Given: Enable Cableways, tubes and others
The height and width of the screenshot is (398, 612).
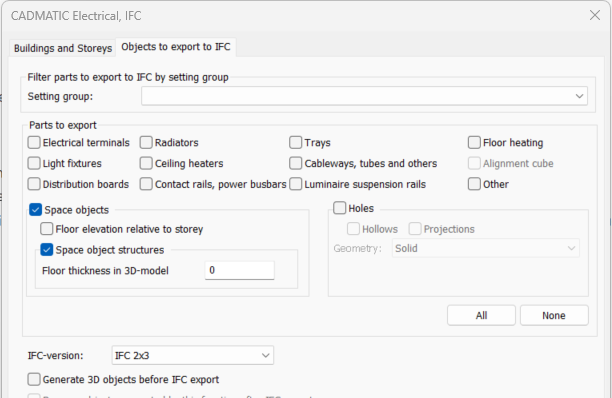Looking at the screenshot, I should pyautogui.click(x=295, y=163).
